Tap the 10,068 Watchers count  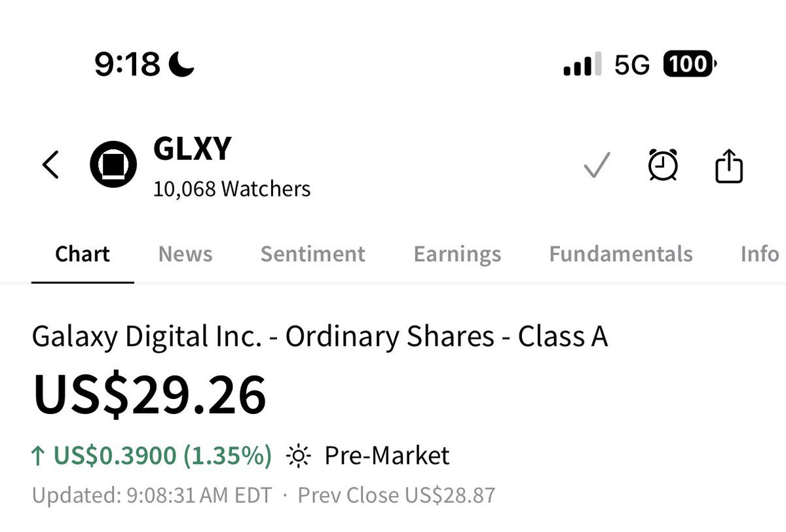coord(232,189)
